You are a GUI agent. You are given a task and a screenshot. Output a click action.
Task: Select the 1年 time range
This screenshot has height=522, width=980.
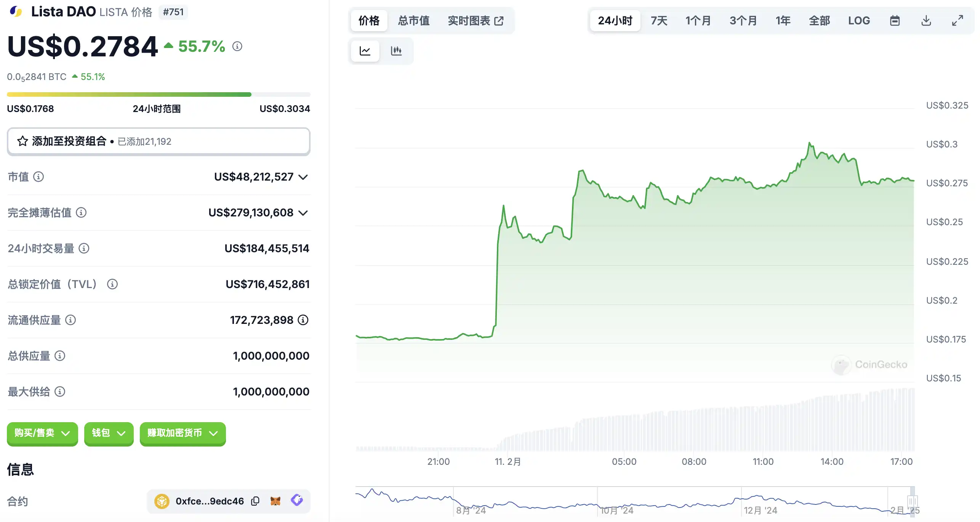point(783,21)
